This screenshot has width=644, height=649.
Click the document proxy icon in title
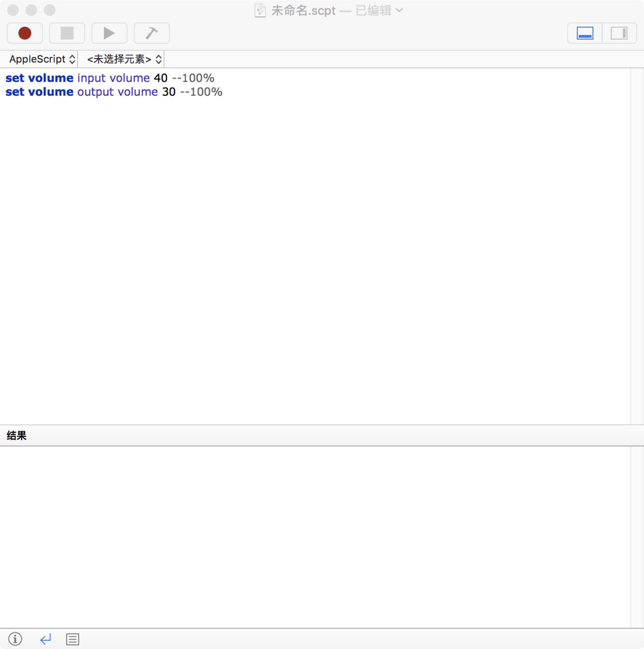[x=260, y=10]
